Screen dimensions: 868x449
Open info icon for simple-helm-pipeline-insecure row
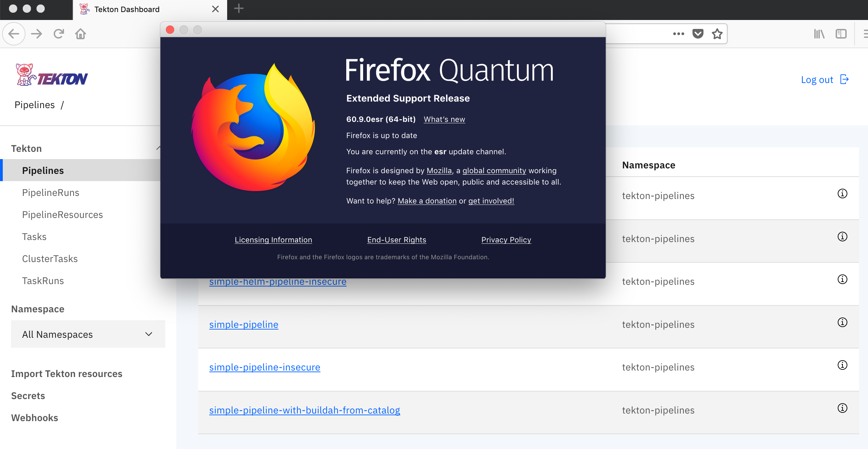click(x=842, y=279)
